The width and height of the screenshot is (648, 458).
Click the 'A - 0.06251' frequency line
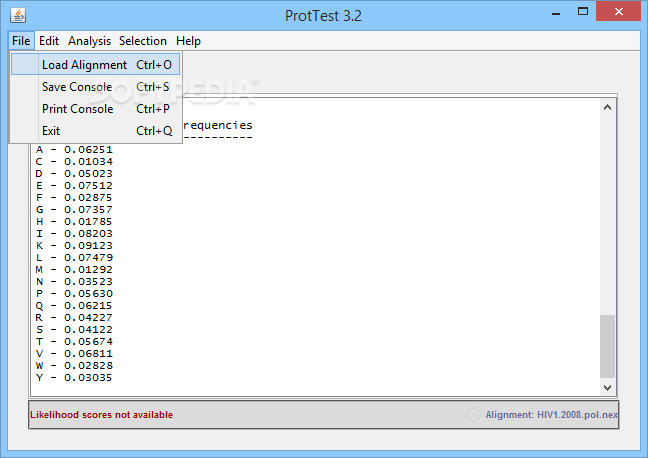tap(74, 149)
